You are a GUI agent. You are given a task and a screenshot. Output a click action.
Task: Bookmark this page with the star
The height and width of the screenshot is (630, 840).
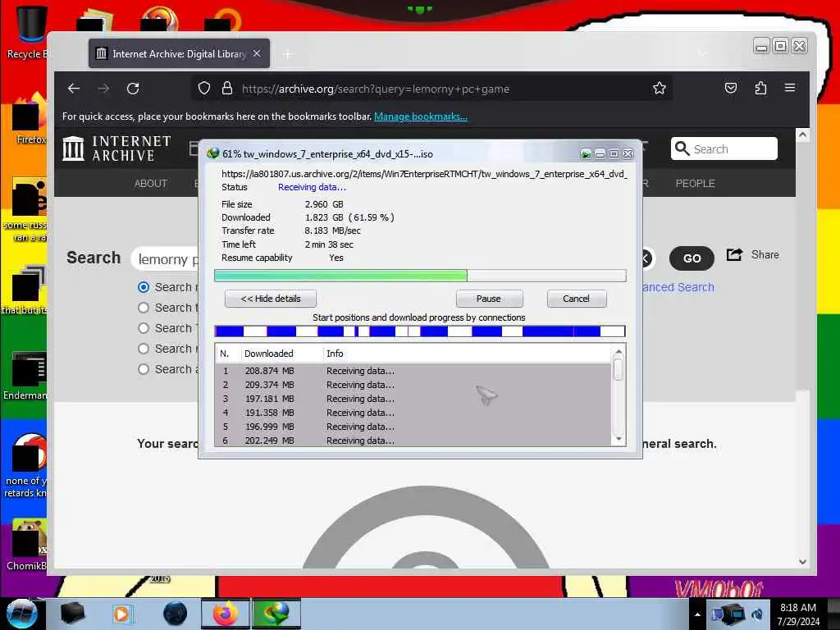pos(660,88)
